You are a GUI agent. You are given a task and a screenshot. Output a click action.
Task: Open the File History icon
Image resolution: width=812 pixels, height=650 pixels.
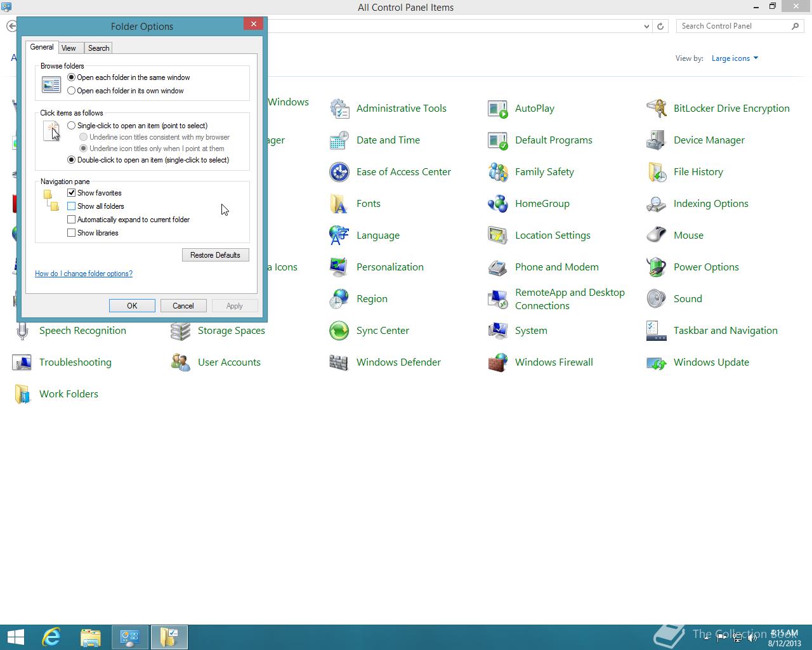(x=657, y=172)
